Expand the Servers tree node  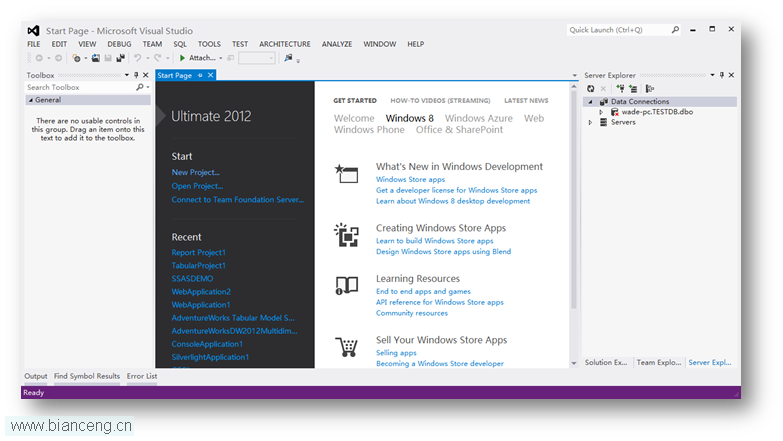590,122
